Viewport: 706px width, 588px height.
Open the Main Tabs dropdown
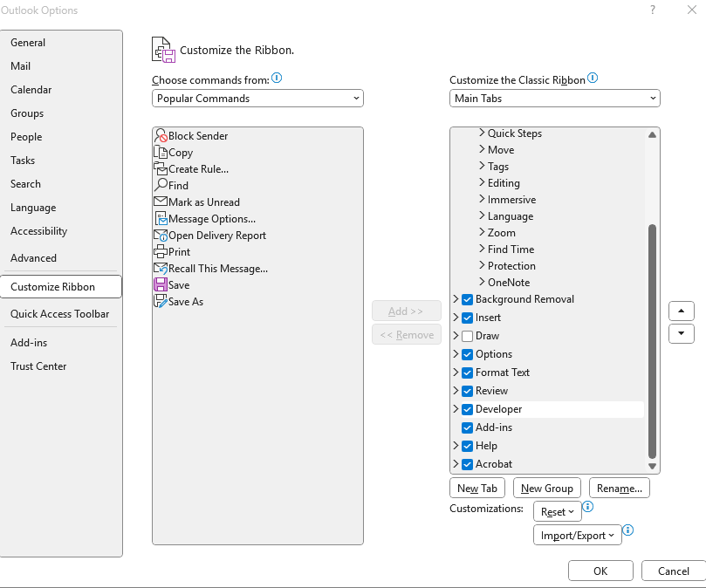point(554,98)
